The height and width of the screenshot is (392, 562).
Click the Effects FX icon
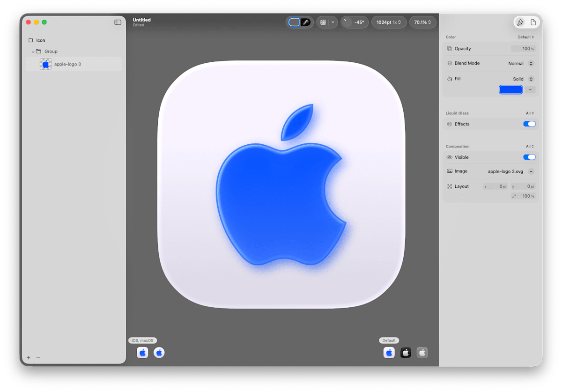(x=450, y=124)
